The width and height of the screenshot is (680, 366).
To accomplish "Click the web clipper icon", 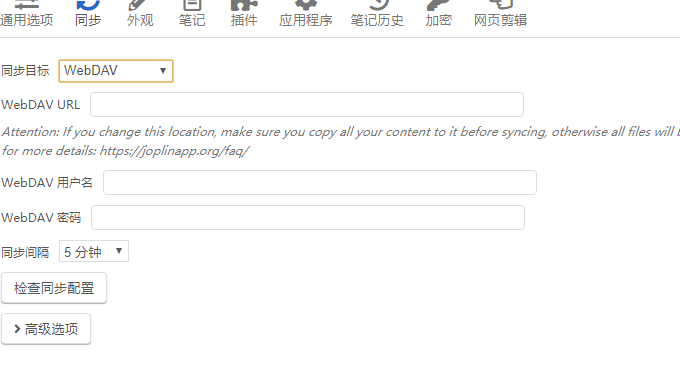I will [501, 4].
